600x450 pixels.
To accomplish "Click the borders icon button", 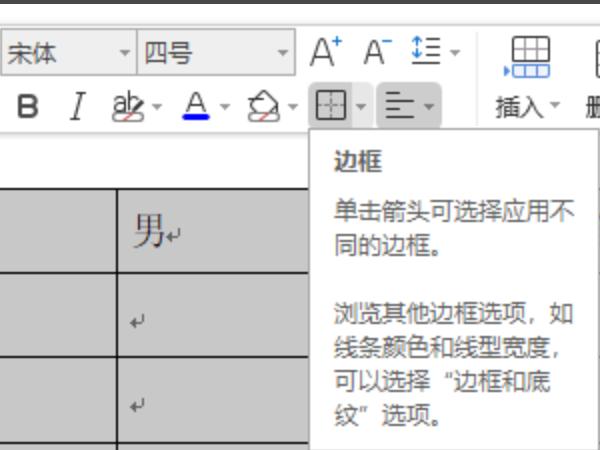I will click(331, 105).
